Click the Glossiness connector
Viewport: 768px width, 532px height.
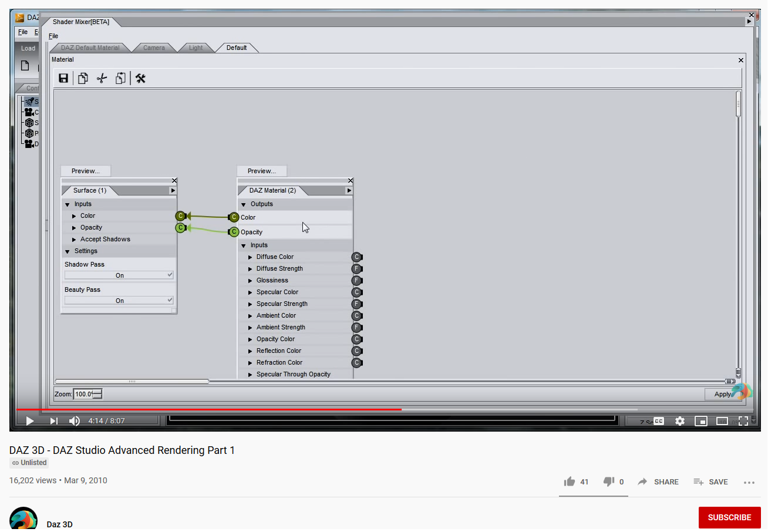click(x=357, y=281)
